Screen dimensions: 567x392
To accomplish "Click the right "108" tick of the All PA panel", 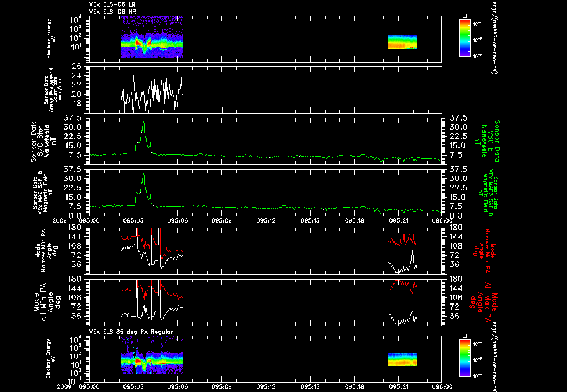I will click(x=456, y=297).
